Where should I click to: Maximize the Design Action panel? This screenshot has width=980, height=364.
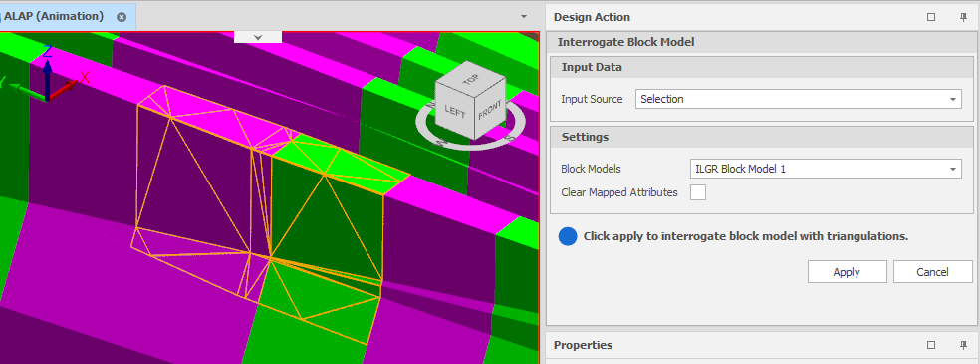pyautogui.click(x=931, y=18)
